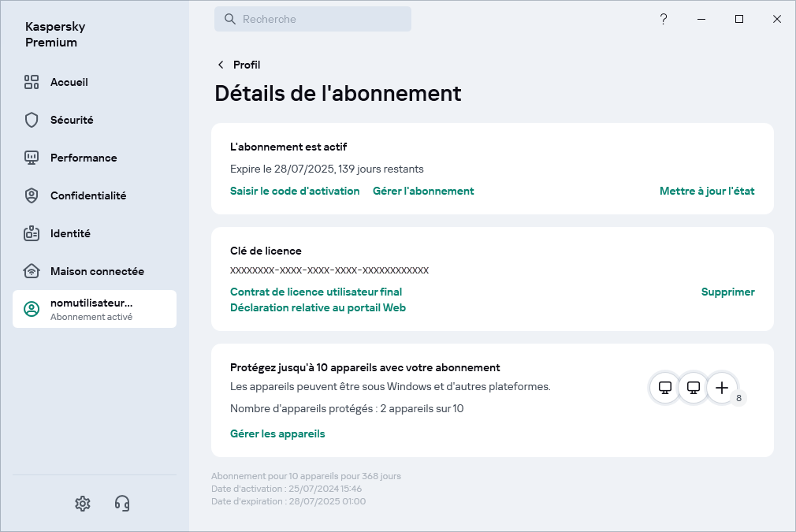796x532 pixels.
Task: Click Mettre à jour l'état
Action: click(707, 191)
